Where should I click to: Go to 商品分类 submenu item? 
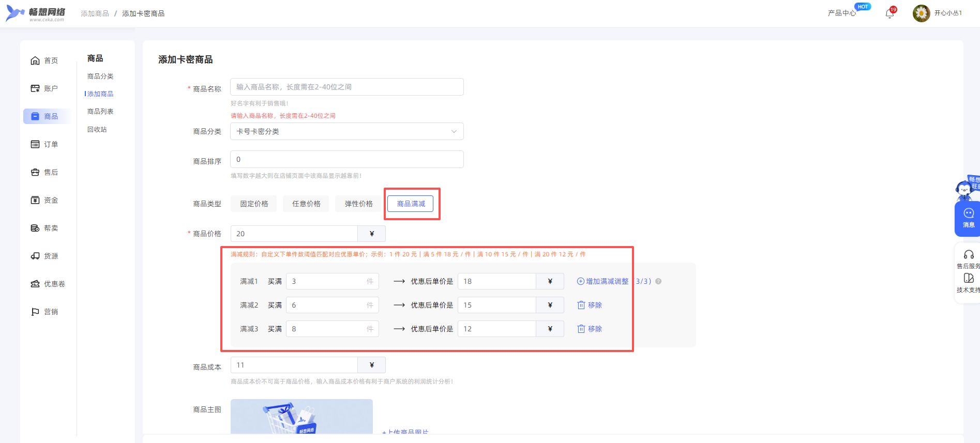pos(100,77)
